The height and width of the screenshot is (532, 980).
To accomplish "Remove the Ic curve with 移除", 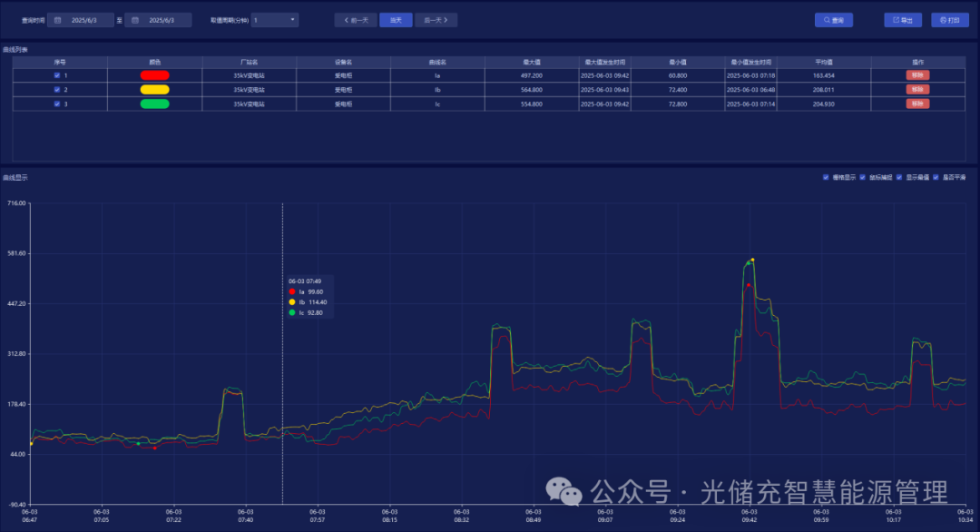I will [x=917, y=103].
